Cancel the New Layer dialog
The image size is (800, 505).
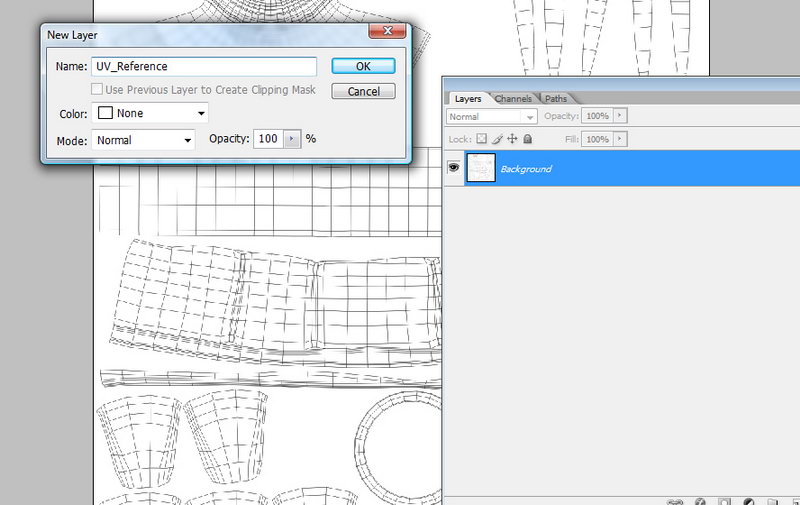click(x=362, y=91)
